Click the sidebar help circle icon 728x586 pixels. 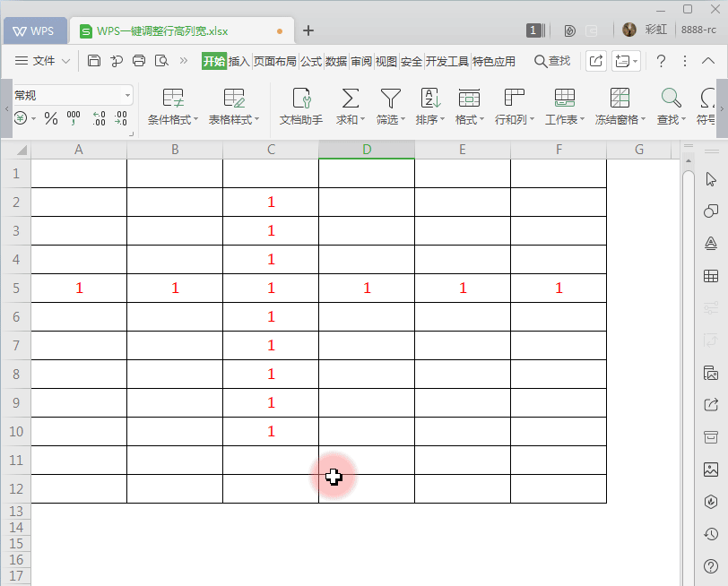pyautogui.click(x=711, y=566)
